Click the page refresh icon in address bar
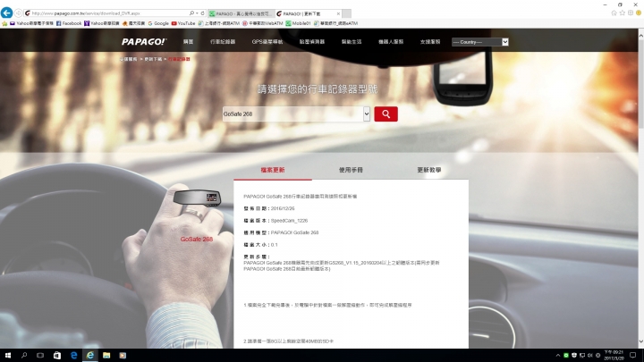644x362 pixels. coord(202,13)
